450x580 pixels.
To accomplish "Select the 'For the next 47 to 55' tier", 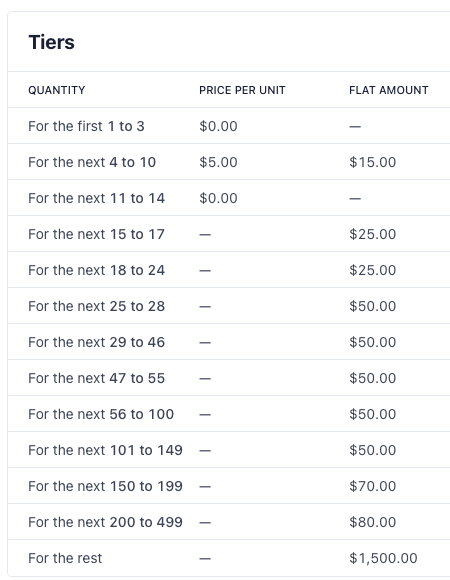I will (x=229, y=378).
